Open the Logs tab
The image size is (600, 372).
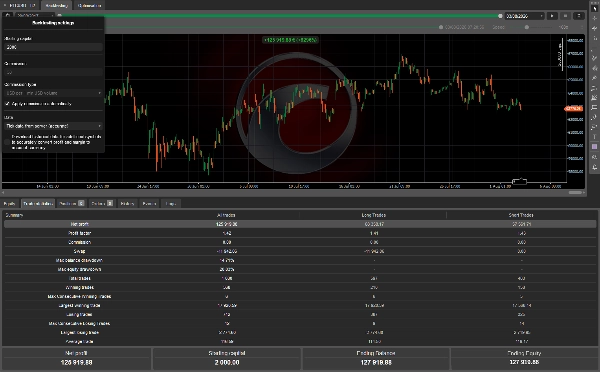click(x=171, y=204)
